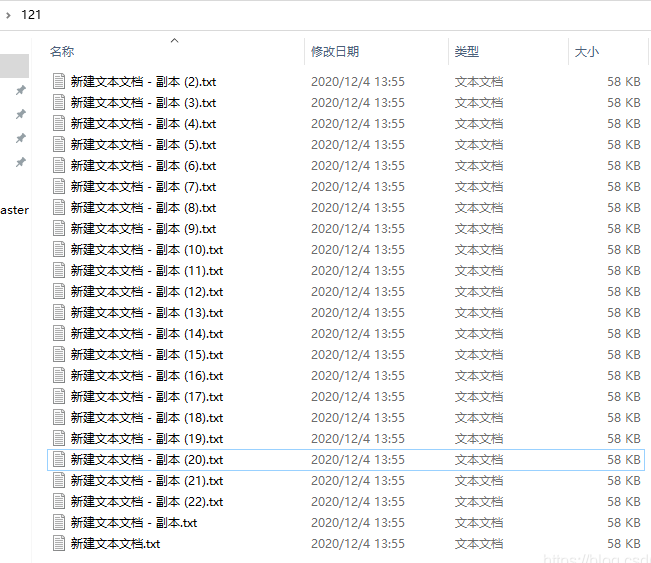
Task: Sort files by 修改日期 column header
Action: 335,51
